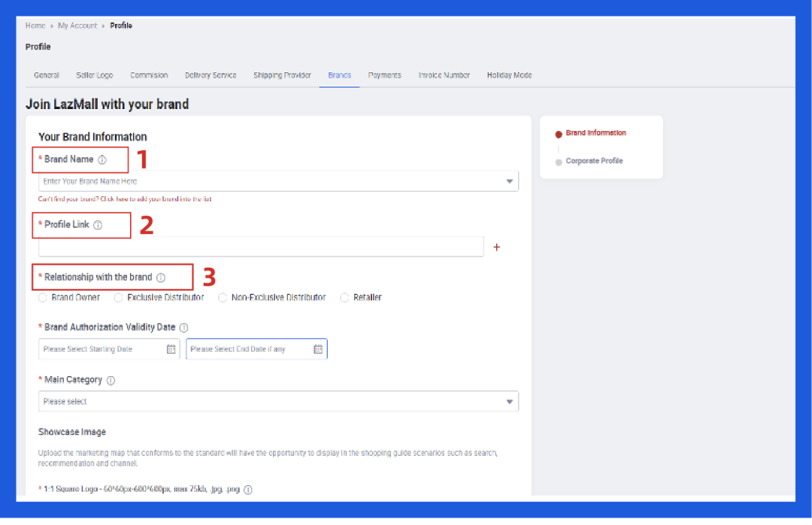Show the Profile Link info icon

click(x=98, y=225)
